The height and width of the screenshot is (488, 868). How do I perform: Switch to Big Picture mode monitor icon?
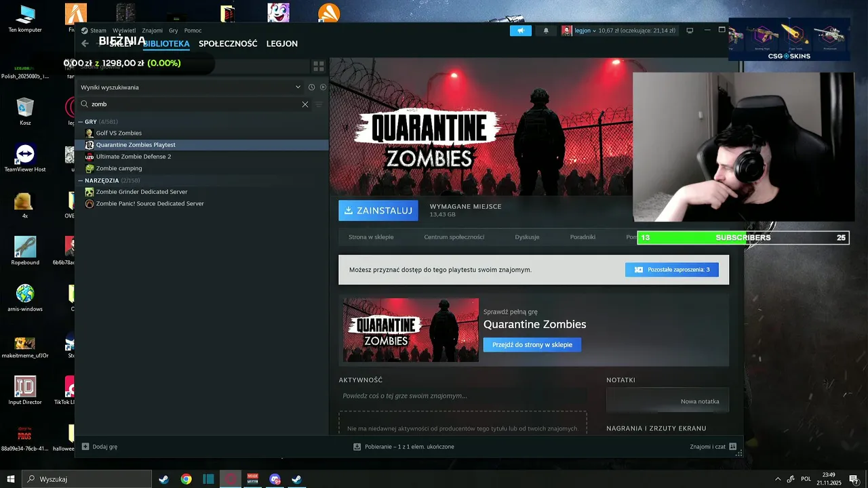coord(690,30)
